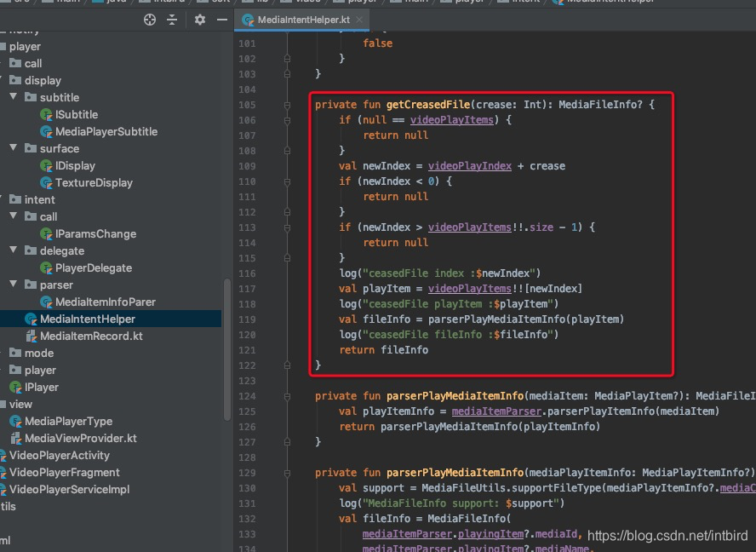The image size is (756, 552).
Task: Open project panel settings gear
Action: coord(199,20)
